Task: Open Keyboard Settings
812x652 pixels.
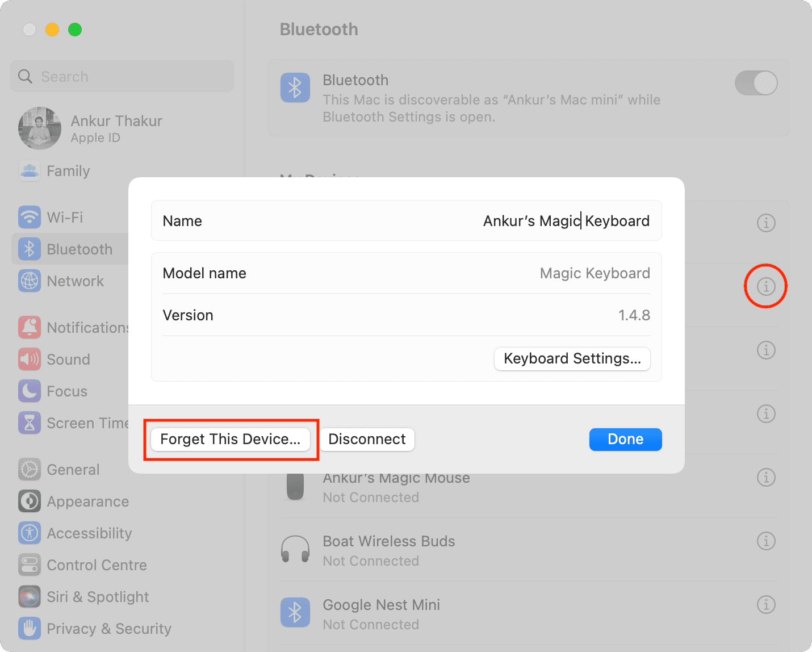Action: click(572, 359)
